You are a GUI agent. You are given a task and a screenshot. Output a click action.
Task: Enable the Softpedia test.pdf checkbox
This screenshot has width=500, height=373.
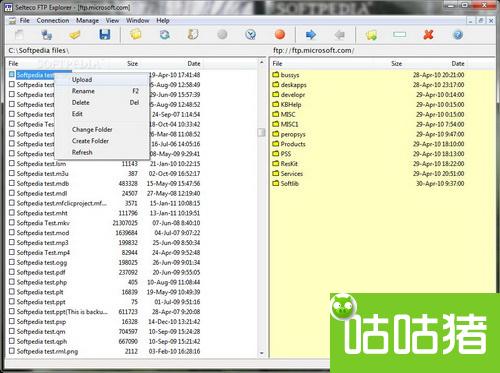pos(12,272)
